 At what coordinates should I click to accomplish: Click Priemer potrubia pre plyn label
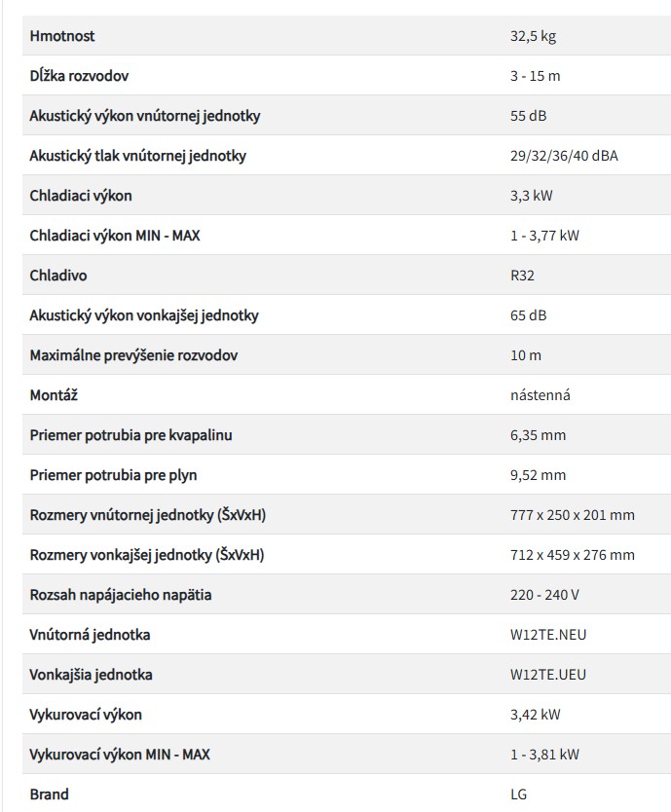coord(120,475)
